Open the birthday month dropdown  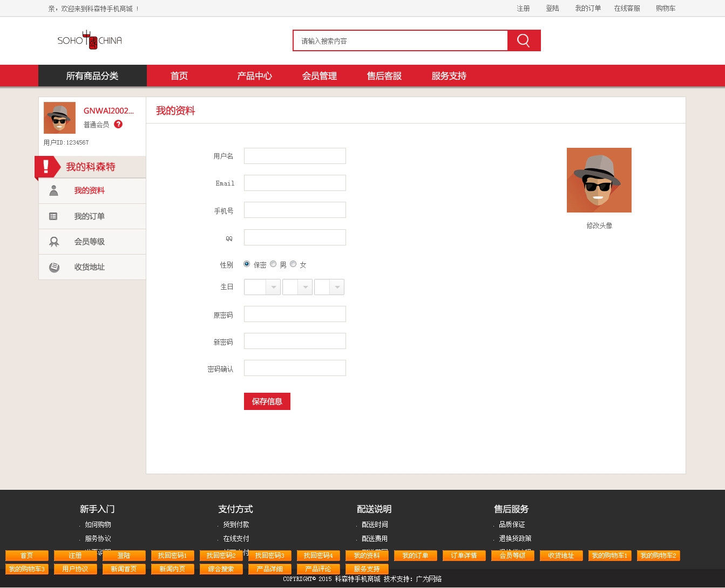coord(297,287)
